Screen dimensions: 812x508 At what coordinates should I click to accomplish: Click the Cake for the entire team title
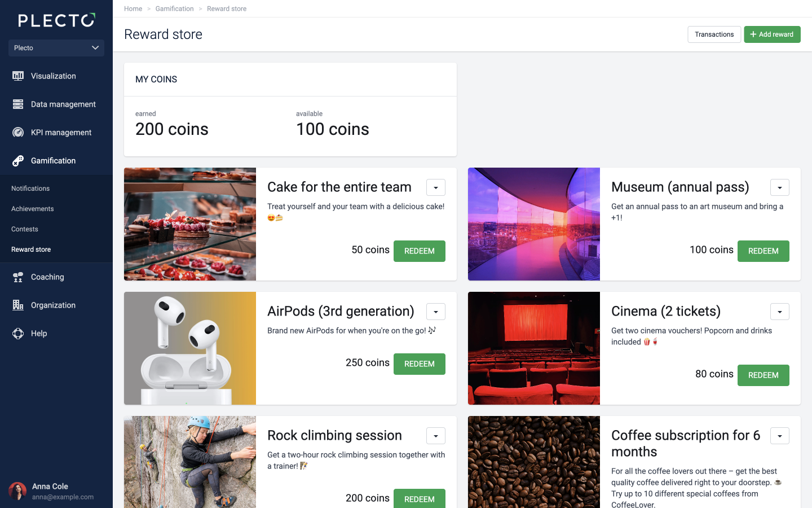(339, 187)
